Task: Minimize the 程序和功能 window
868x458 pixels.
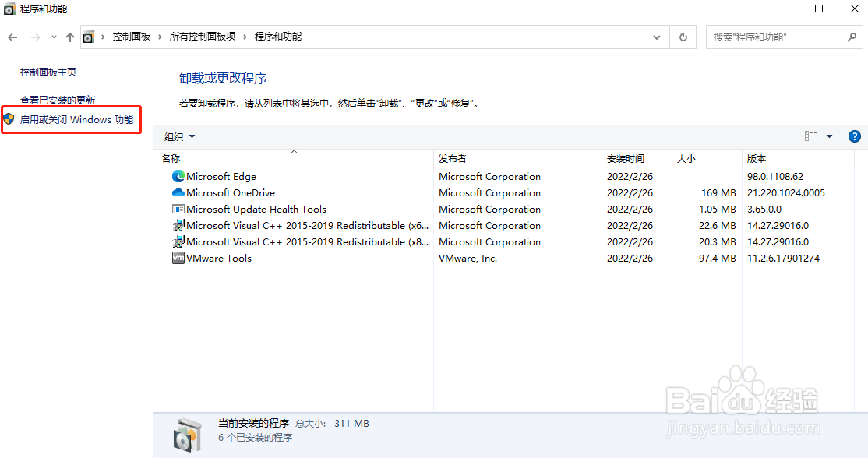Action: (x=784, y=9)
